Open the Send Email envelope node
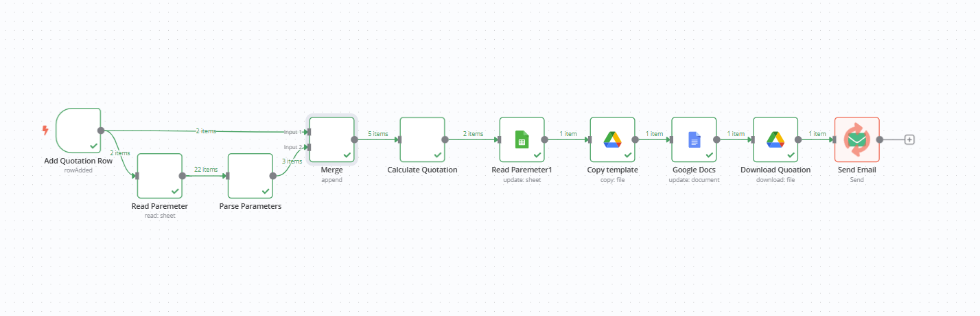Screen dimensions: 980x316 (x=857, y=139)
